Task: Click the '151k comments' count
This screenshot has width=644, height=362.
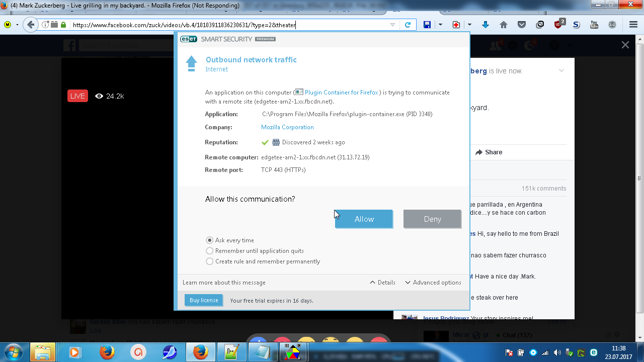Action: click(544, 189)
